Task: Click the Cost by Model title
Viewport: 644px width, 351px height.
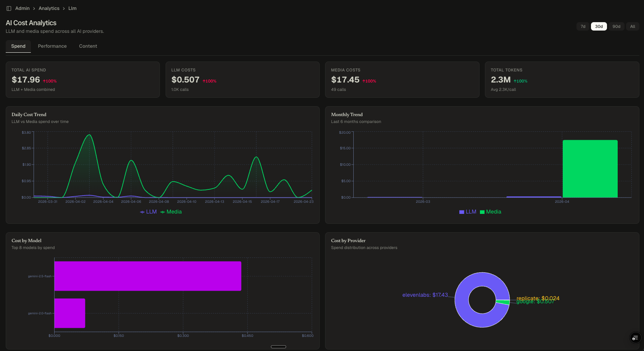Action: [x=26, y=241]
